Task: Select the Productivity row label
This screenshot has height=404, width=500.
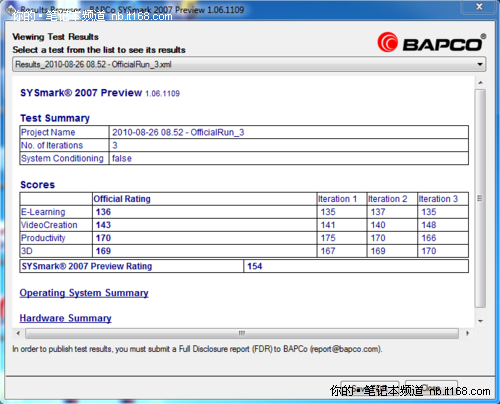Action: tap(43, 238)
